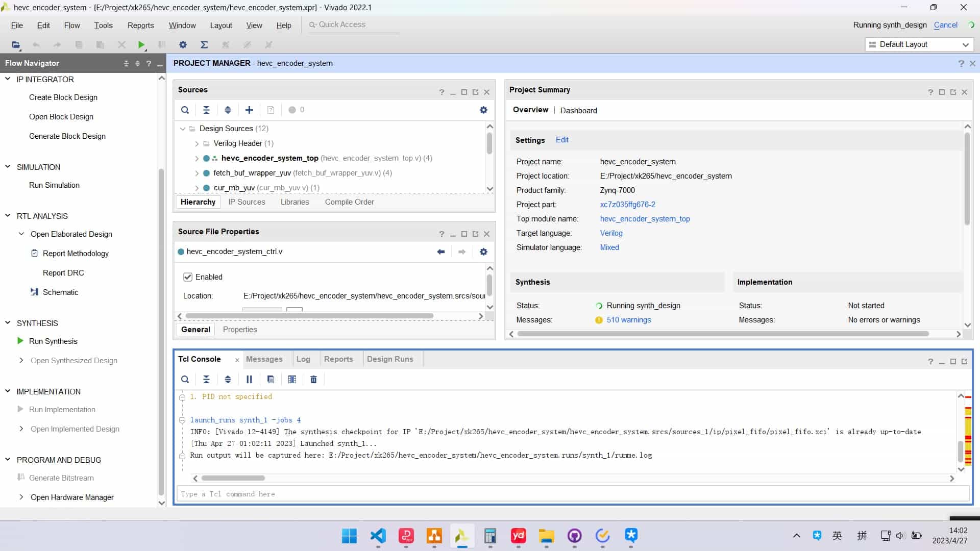Search in the Tcl Console
Screen dimensions: 980x551
(185, 380)
